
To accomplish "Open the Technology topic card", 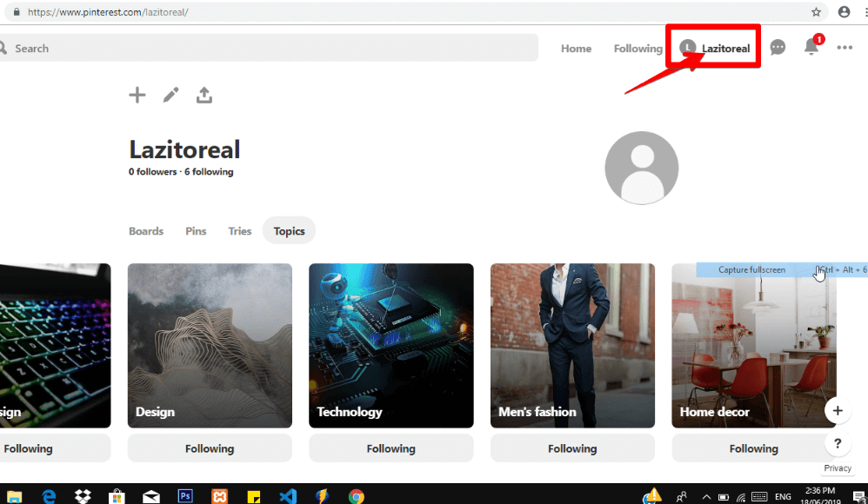I will [x=391, y=346].
